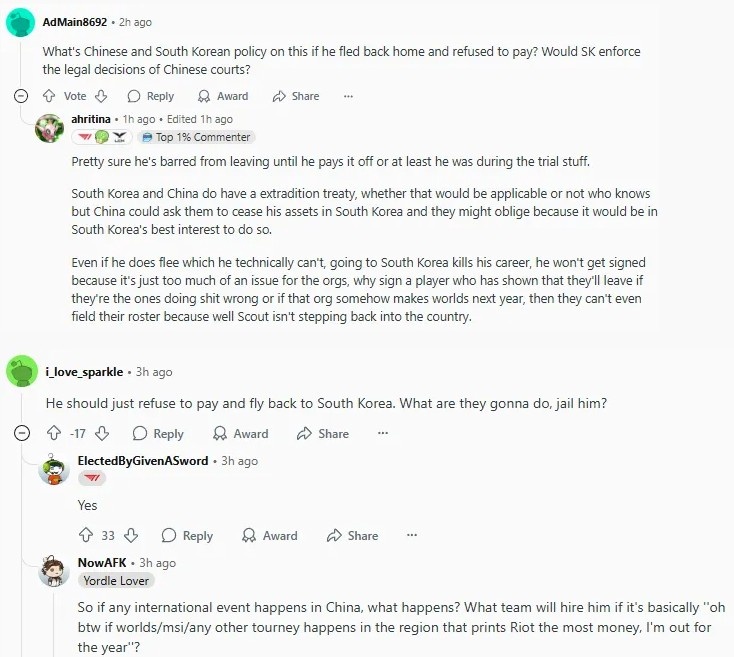Screen dimensions: 734x657
Task: Open more options on i_love_sparkle's comment
Action: [382, 434]
